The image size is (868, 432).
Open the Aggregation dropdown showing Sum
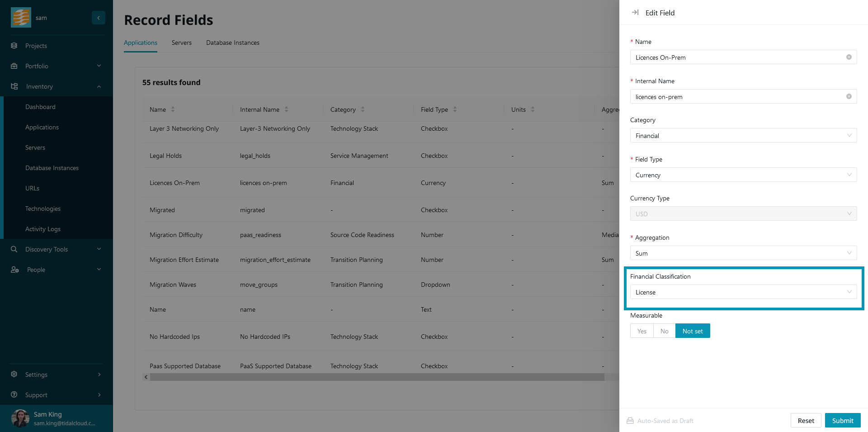coord(743,253)
